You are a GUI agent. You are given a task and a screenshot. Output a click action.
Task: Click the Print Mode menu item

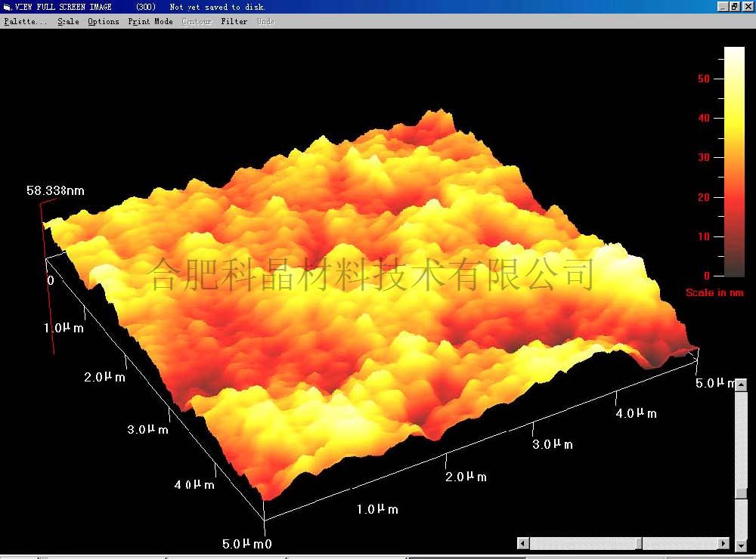(150, 21)
